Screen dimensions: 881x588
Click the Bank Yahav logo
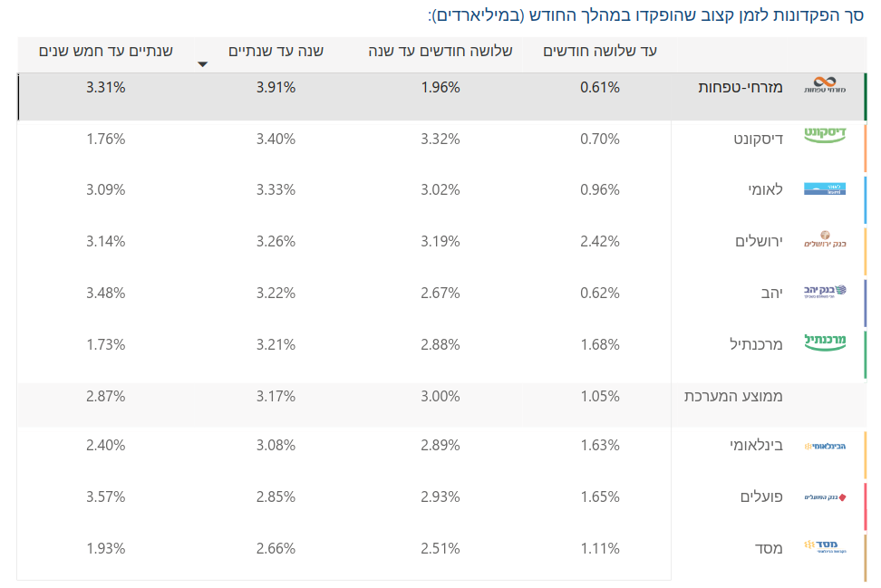[824, 292]
